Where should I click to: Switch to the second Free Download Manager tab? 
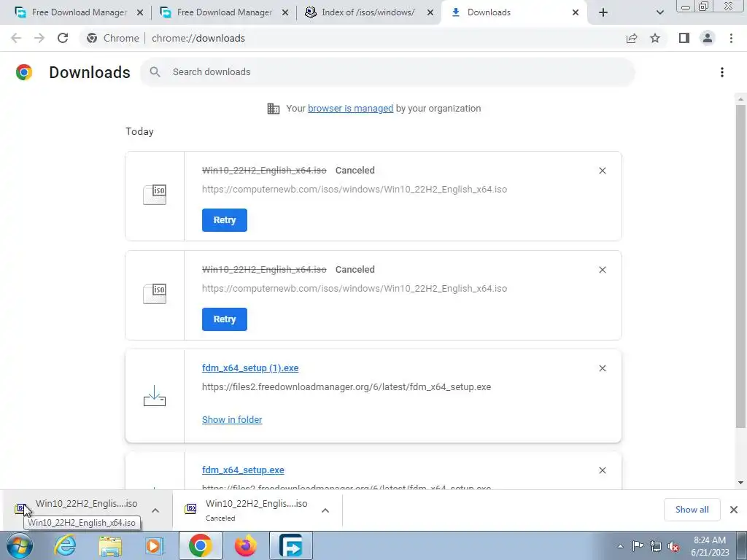coord(225,12)
